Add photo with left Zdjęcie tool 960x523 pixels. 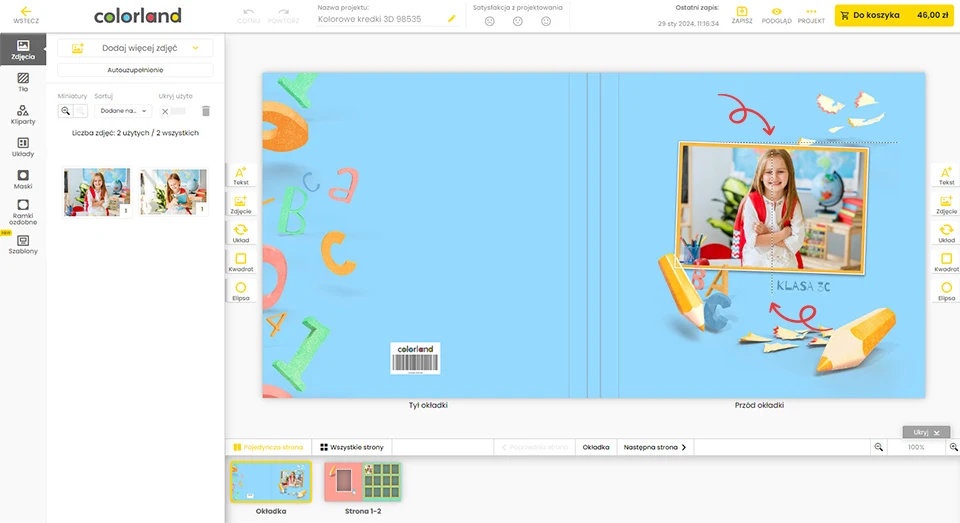(x=241, y=204)
